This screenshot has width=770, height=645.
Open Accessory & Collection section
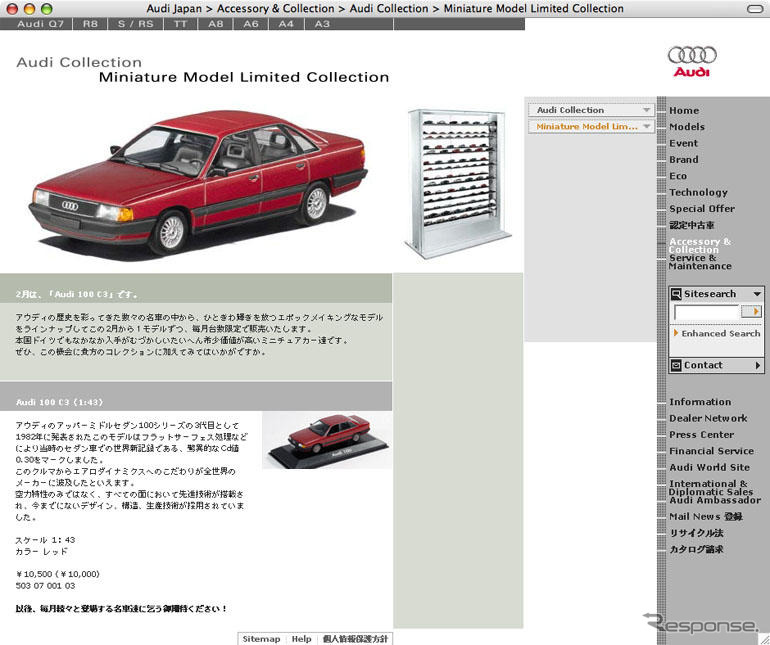click(700, 245)
